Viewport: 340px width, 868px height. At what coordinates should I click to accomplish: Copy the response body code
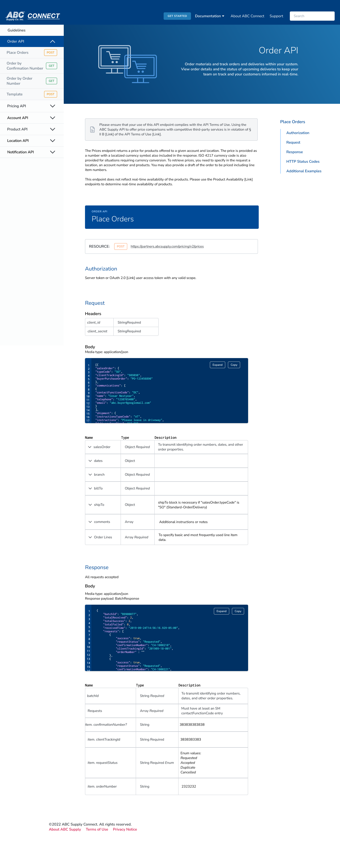238,611
